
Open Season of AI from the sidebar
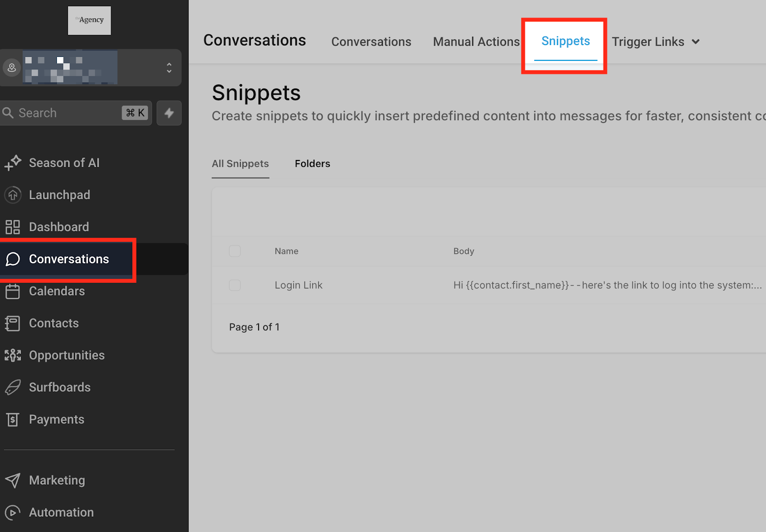(64, 162)
